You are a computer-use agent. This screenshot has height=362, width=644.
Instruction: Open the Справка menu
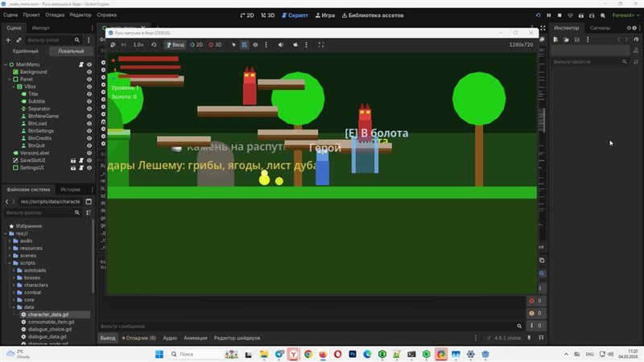coord(107,14)
